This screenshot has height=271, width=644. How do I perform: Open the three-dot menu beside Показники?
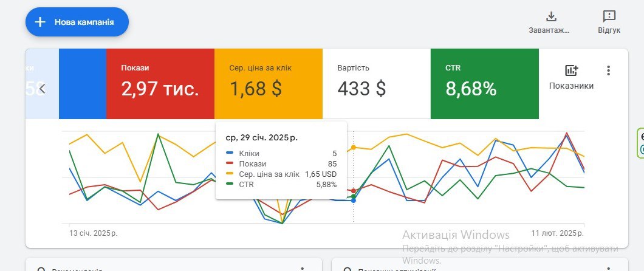pyautogui.click(x=608, y=70)
